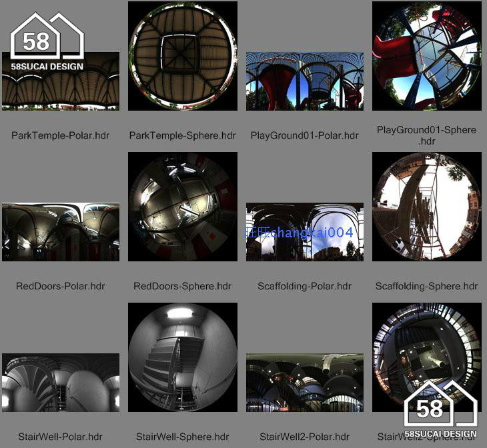Click the Scaffolding-Sphere.hdr filename label
Screen dimensions: 487x448
point(427,286)
